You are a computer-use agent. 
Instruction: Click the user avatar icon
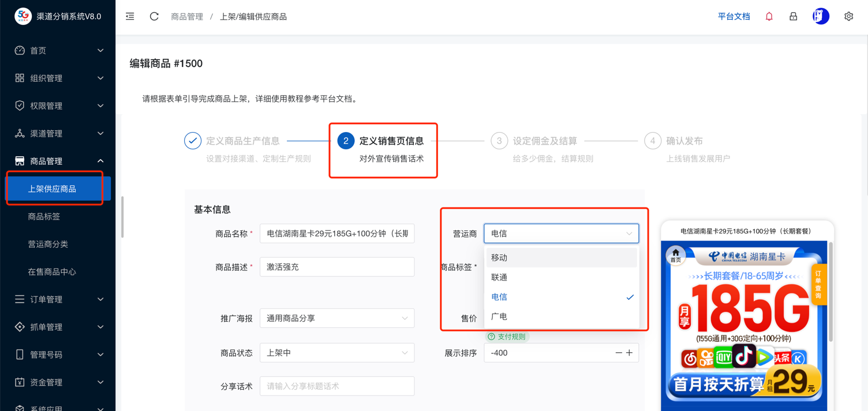[821, 17]
